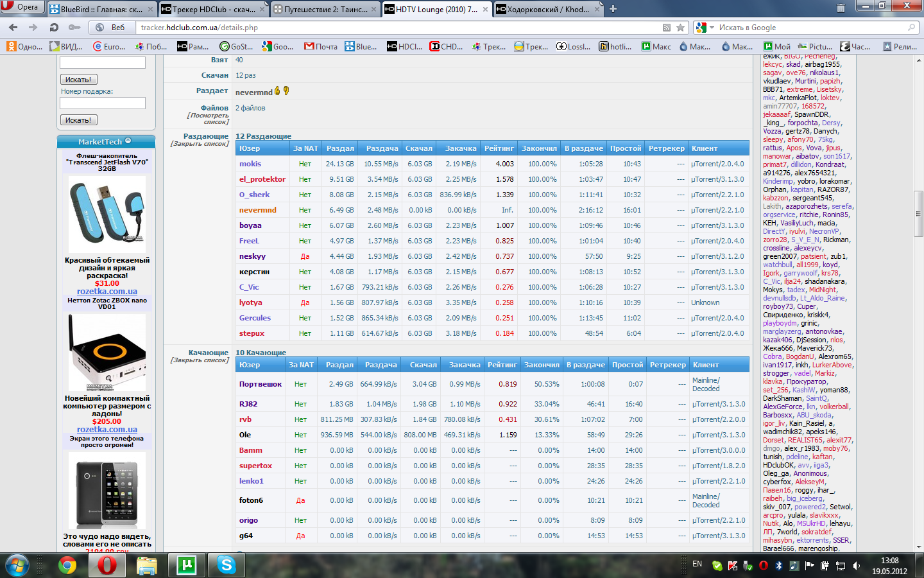The width and height of the screenshot is (924, 578).
Task: Click the password wand key icon
Action: pyautogui.click(x=74, y=28)
